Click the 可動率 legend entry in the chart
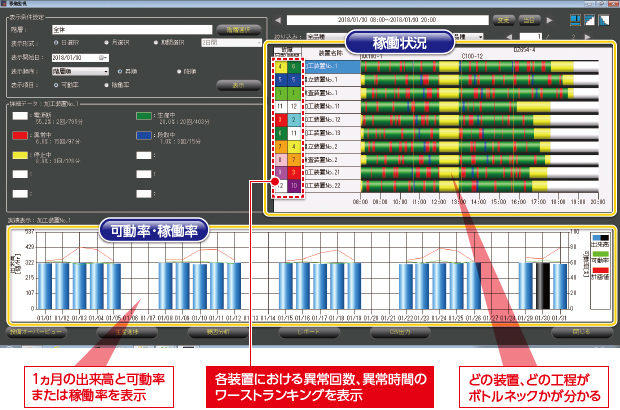Screen dimensions: 620x410 tap(599, 257)
